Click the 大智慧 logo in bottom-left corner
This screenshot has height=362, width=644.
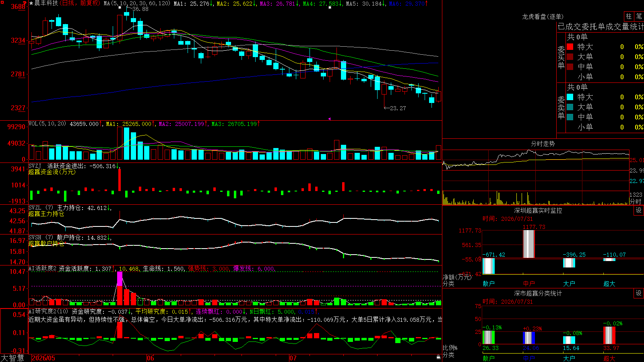pyautogui.click(x=12, y=358)
